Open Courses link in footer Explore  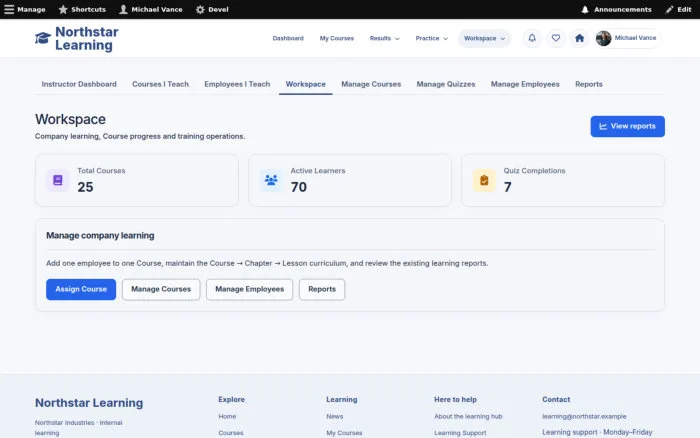pyautogui.click(x=231, y=433)
